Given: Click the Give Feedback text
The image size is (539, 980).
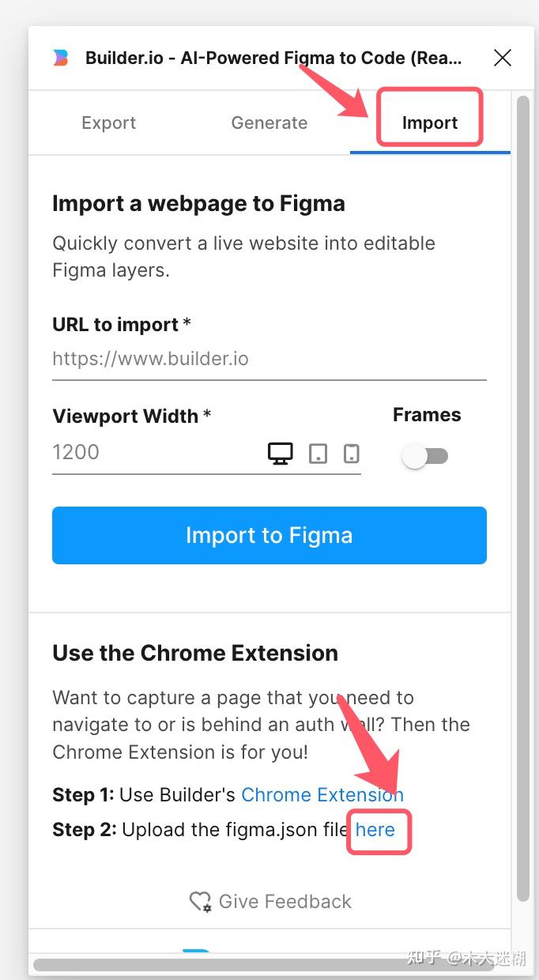Looking at the screenshot, I should click(x=285, y=902).
